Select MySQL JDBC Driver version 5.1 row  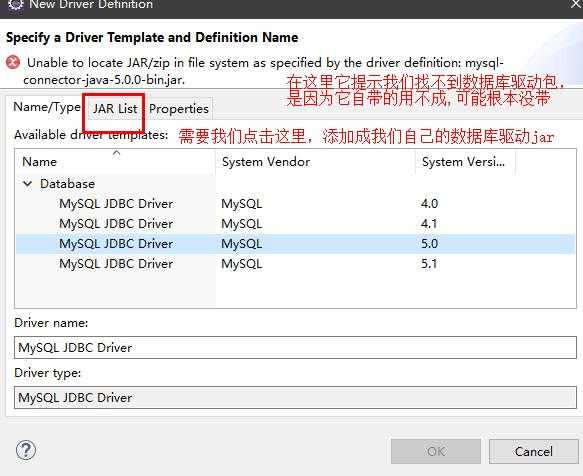[x=295, y=264]
